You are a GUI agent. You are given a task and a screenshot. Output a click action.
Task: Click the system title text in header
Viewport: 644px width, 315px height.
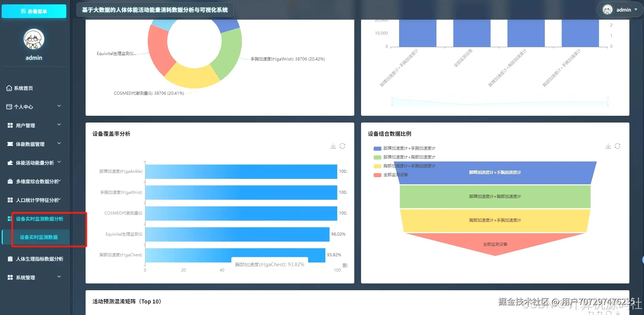coord(155,10)
